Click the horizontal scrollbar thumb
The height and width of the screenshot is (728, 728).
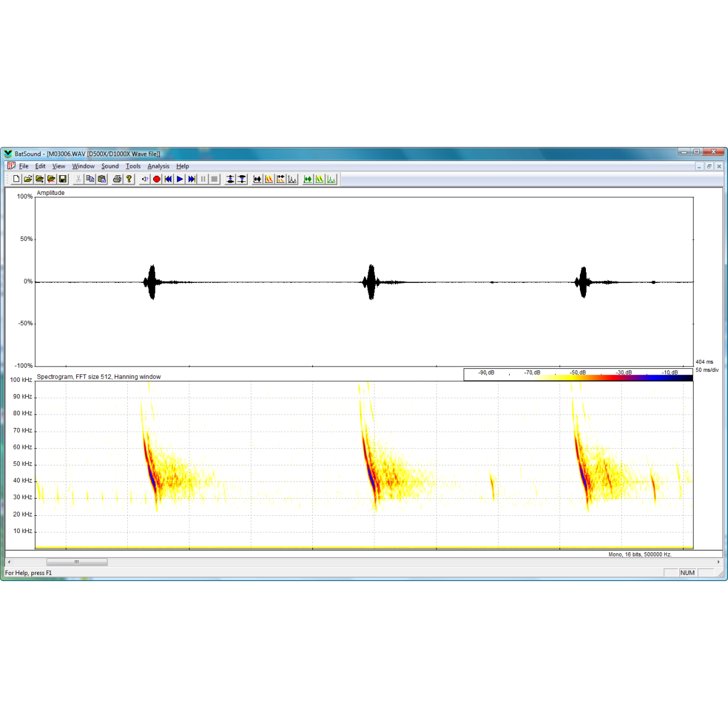77,562
